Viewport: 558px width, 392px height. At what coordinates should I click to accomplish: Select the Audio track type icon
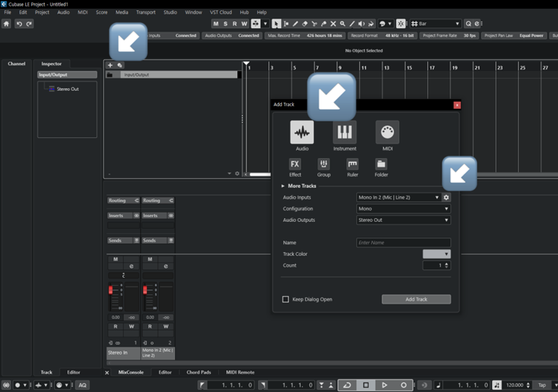(301, 132)
